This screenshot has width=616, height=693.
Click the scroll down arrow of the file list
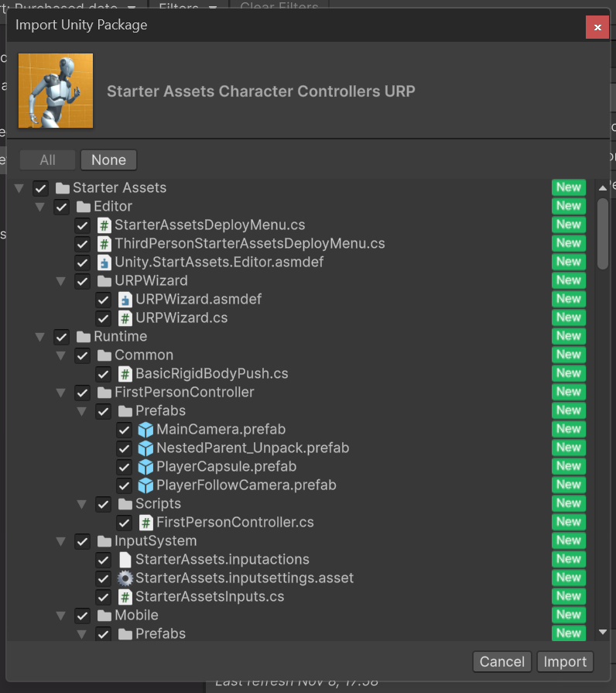[603, 633]
